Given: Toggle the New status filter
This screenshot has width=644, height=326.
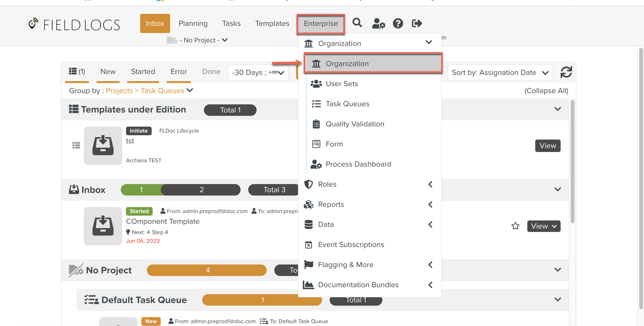Looking at the screenshot, I should 108,72.
